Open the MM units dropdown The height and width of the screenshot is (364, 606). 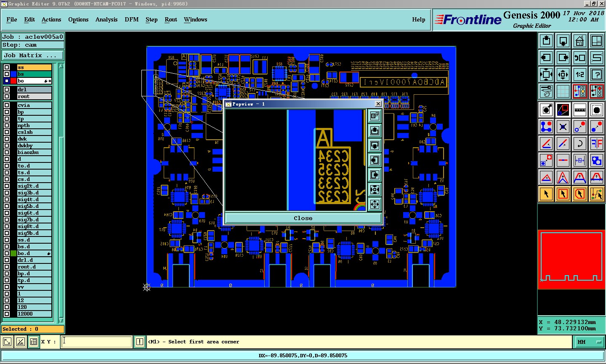click(x=589, y=342)
